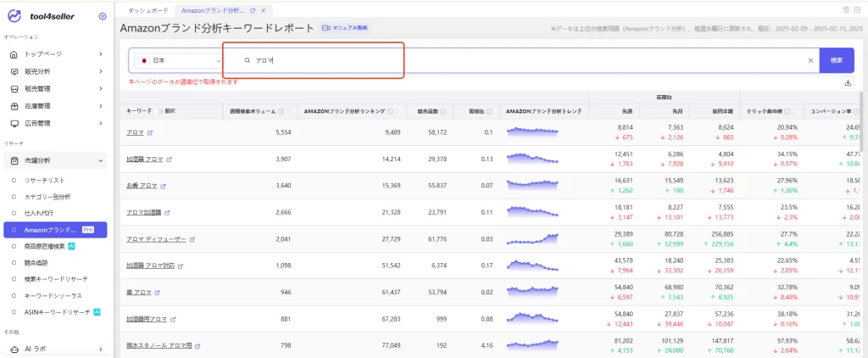The height and width of the screenshot is (358, 868).
Task: Clear the search field with X icon
Action: [811, 60]
